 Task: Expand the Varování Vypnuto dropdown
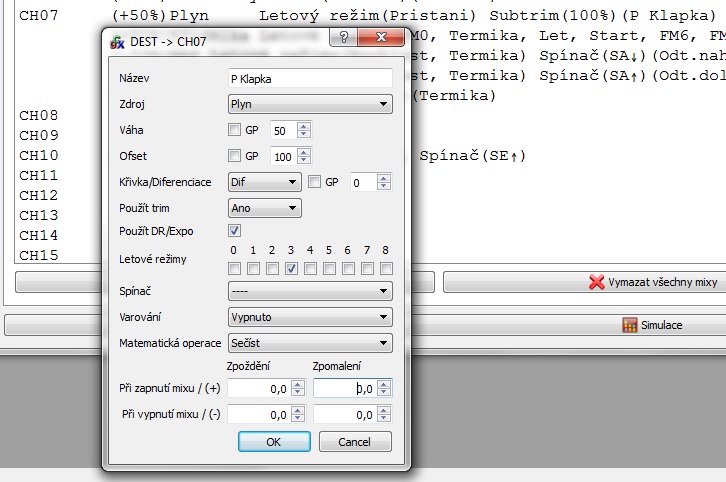[309, 317]
